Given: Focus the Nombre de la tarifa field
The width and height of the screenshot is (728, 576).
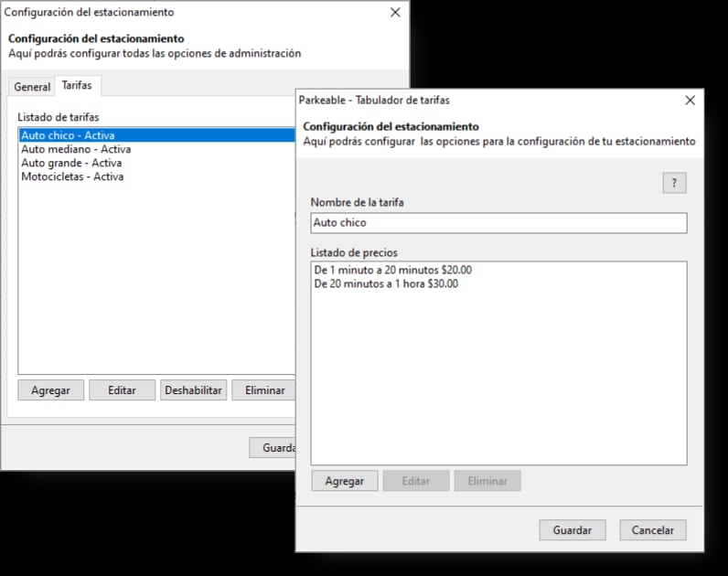Looking at the screenshot, I should 498,223.
